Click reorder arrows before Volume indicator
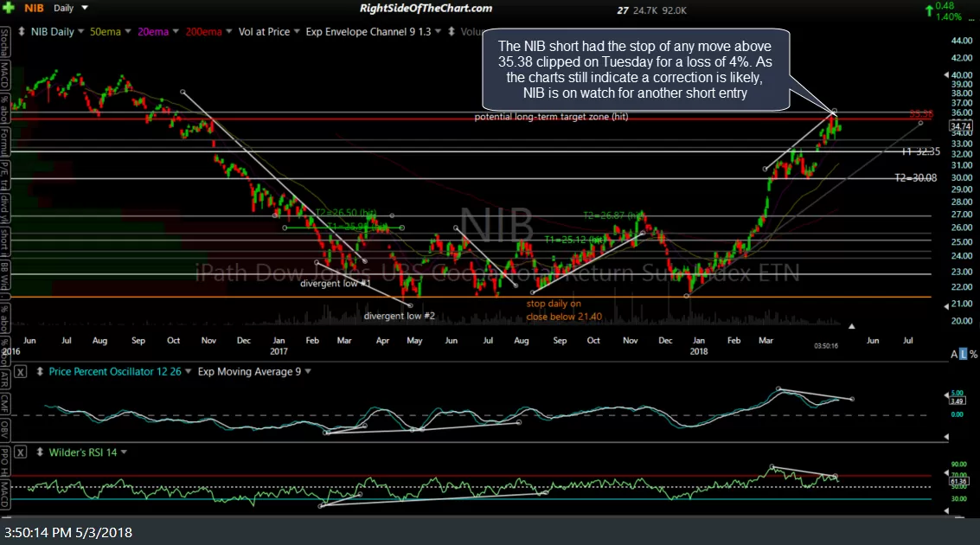980x545 pixels. coord(452,31)
